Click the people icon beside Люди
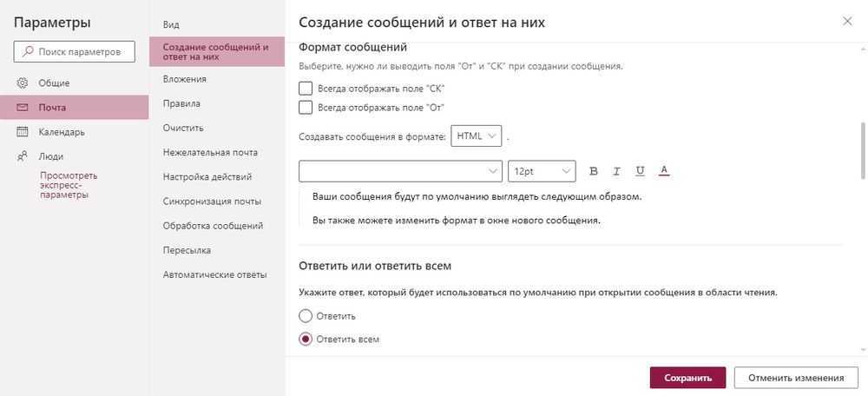The width and height of the screenshot is (868, 396). click(23, 156)
